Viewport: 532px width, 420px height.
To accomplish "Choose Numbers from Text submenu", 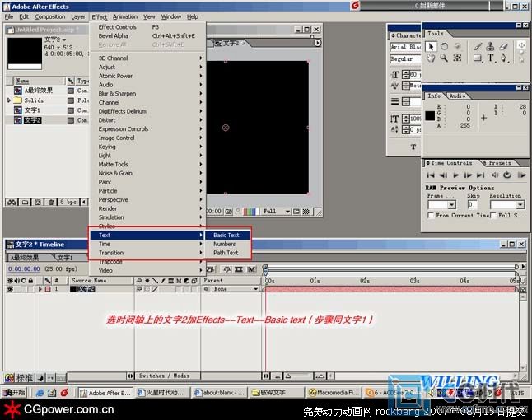I will click(x=227, y=244).
